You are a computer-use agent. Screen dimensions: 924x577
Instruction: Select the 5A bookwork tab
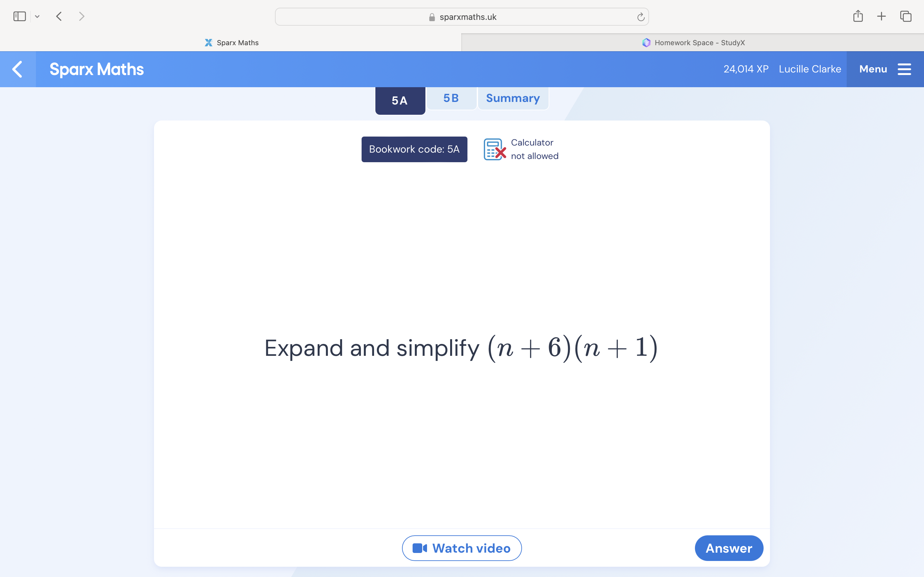tap(400, 100)
